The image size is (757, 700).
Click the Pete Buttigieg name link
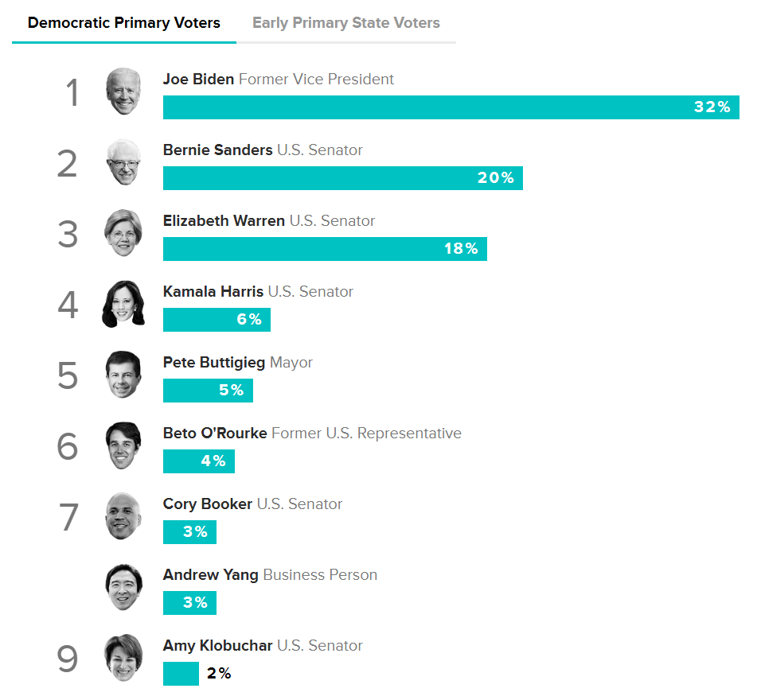(214, 363)
